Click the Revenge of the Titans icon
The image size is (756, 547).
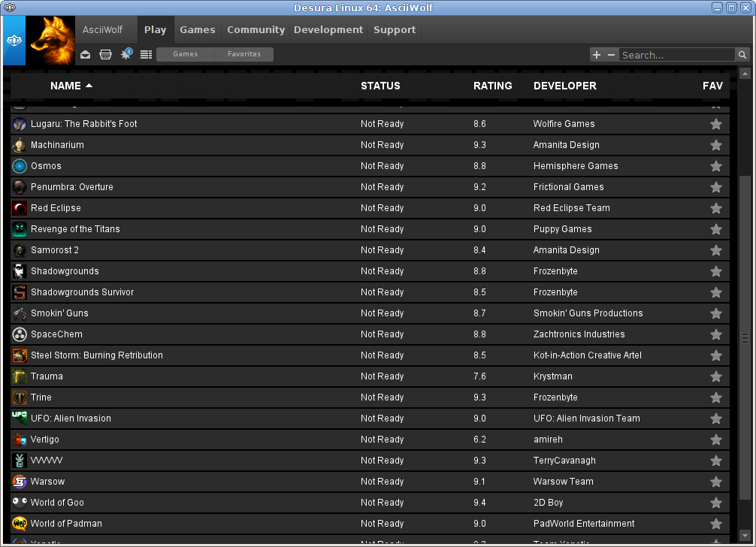click(20, 229)
